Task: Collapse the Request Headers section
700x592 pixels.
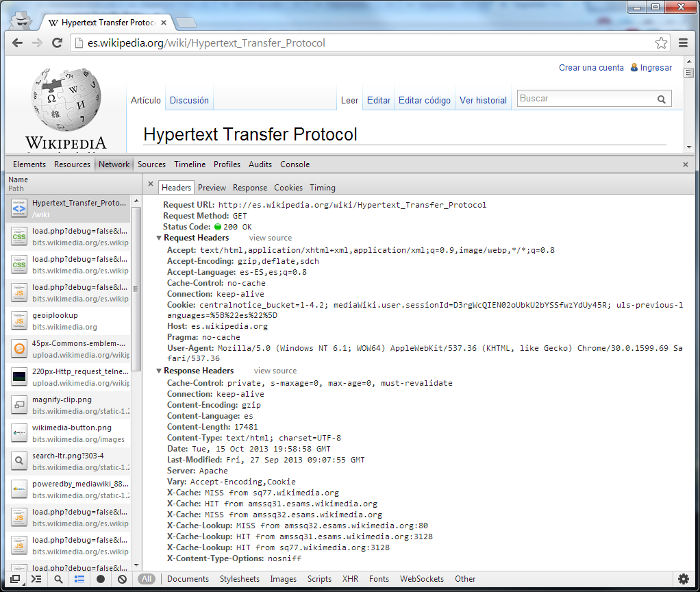Action: coord(159,238)
